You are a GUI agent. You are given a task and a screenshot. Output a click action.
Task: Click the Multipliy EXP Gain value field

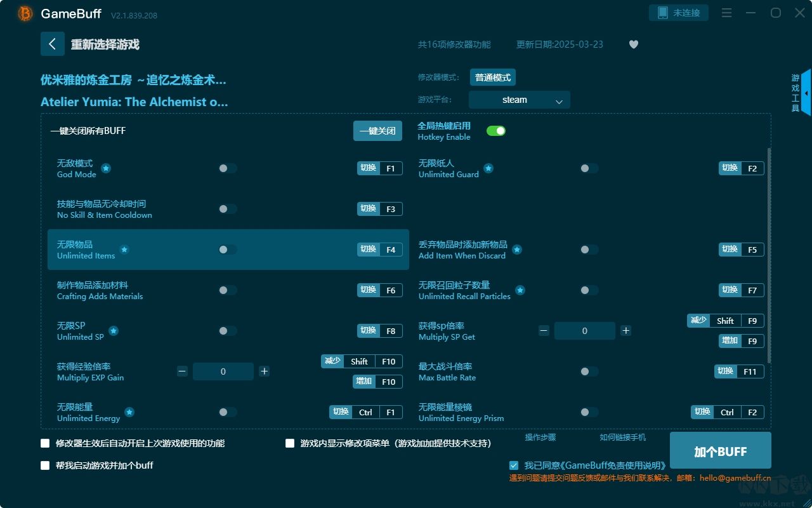(223, 371)
